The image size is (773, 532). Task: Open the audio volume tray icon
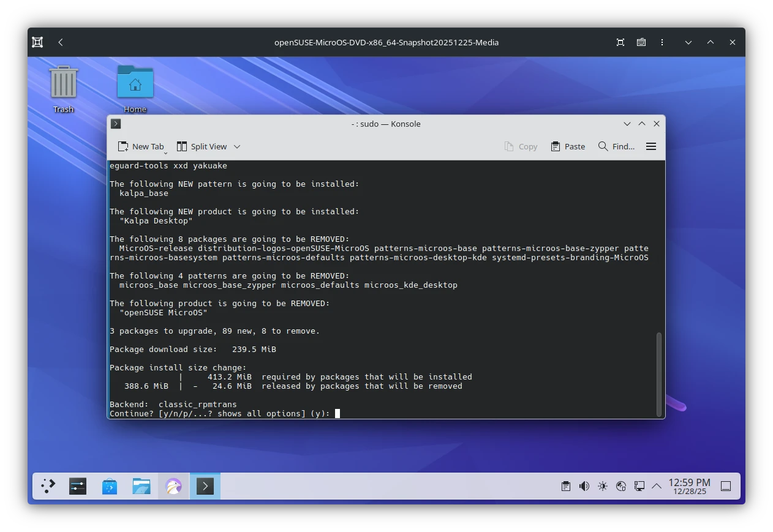coord(584,486)
